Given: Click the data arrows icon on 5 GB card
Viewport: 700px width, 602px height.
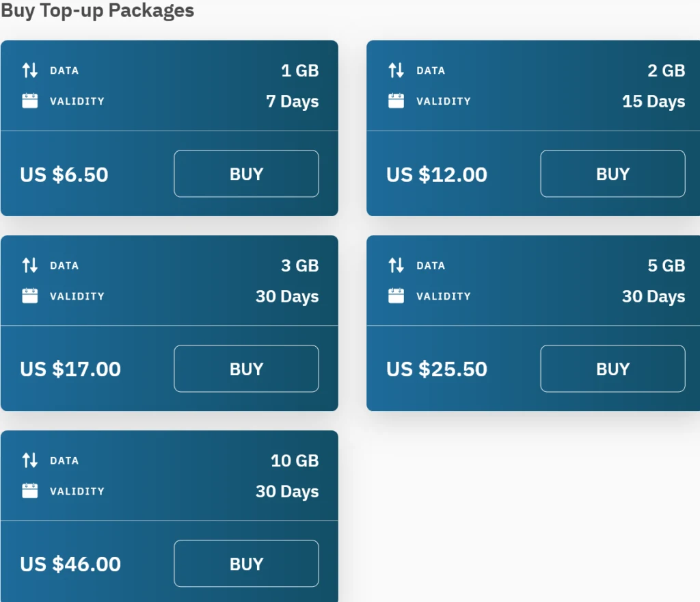Looking at the screenshot, I should pyautogui.click(x=396, y=265).
